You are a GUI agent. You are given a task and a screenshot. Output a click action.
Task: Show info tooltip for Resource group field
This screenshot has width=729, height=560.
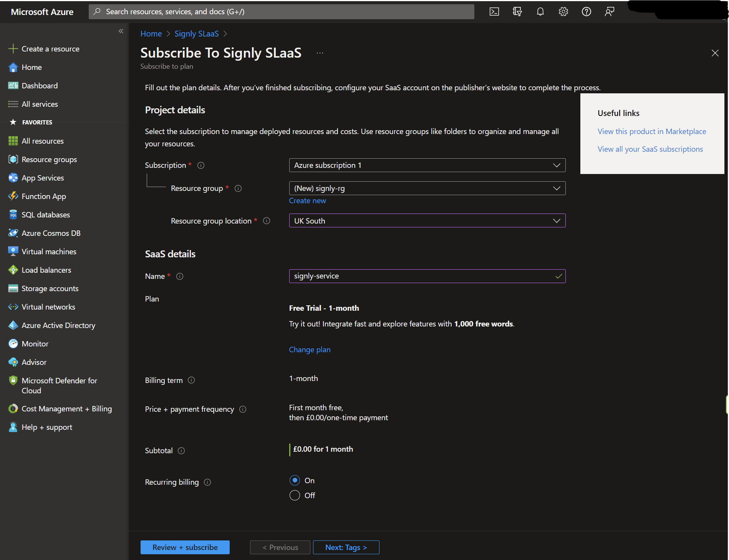click(238, 189)
